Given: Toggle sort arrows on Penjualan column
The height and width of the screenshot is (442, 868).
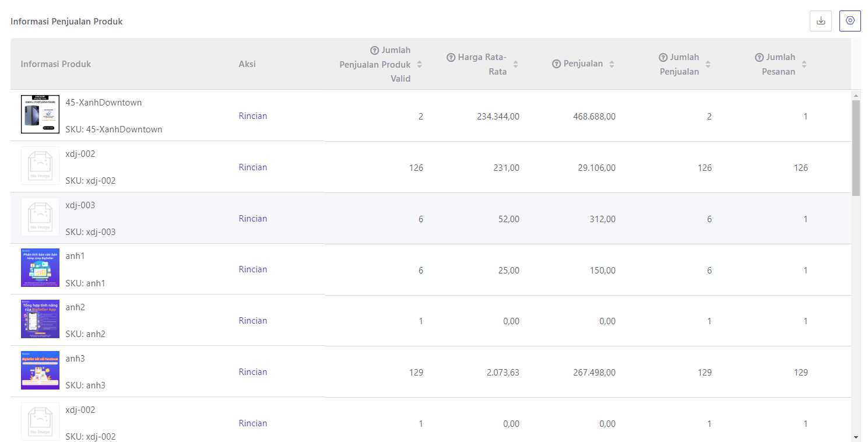Looking at the screenshot, I should 612,64.
